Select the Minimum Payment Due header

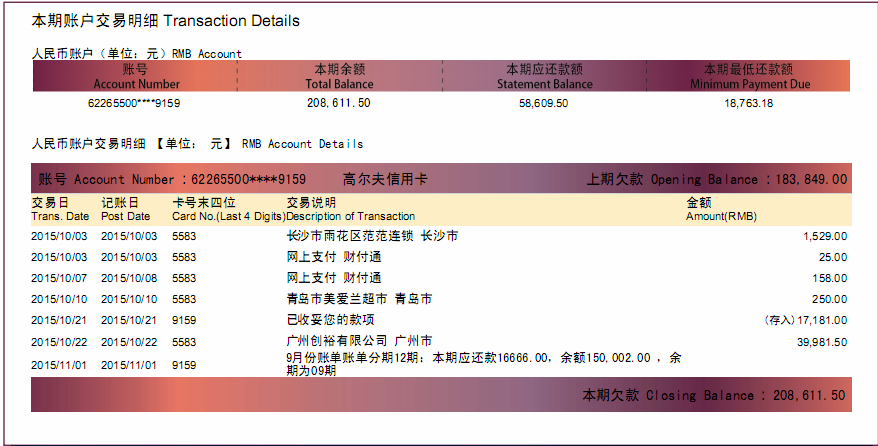pos(748,78)
